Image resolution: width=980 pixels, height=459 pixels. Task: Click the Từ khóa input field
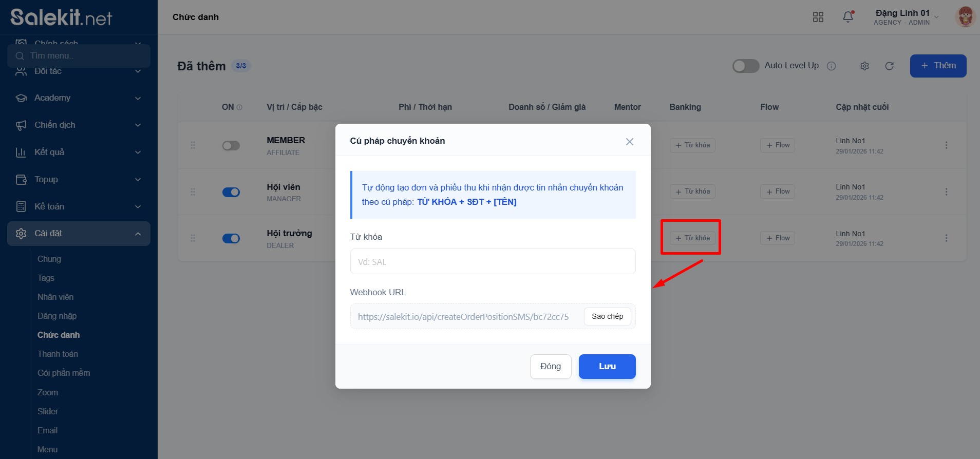pos(493,262)
